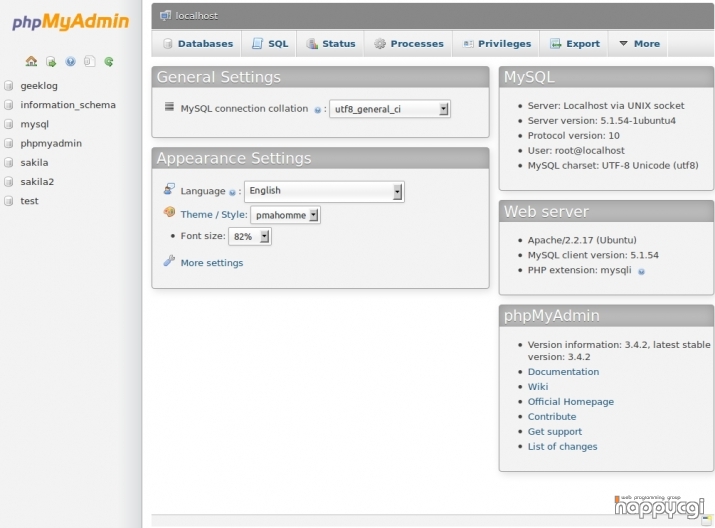Select the mysql database name
This screenshot has height=528, width=715.
point(34,124)
